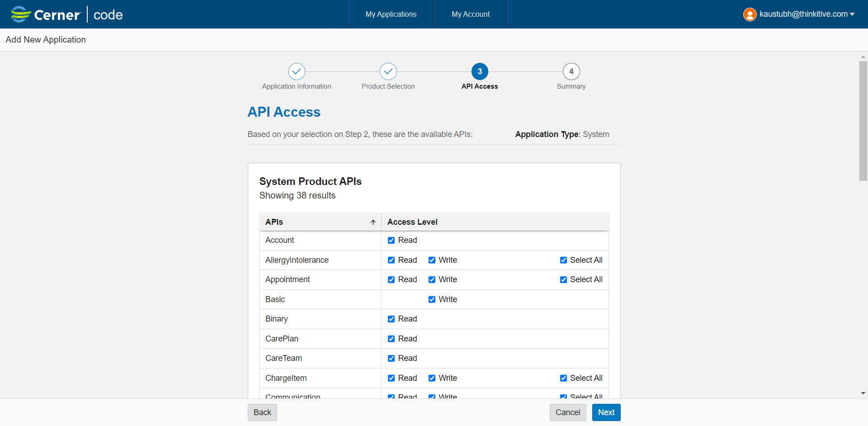
Task: Click the API Access page heading
Action: pos(284,112)
